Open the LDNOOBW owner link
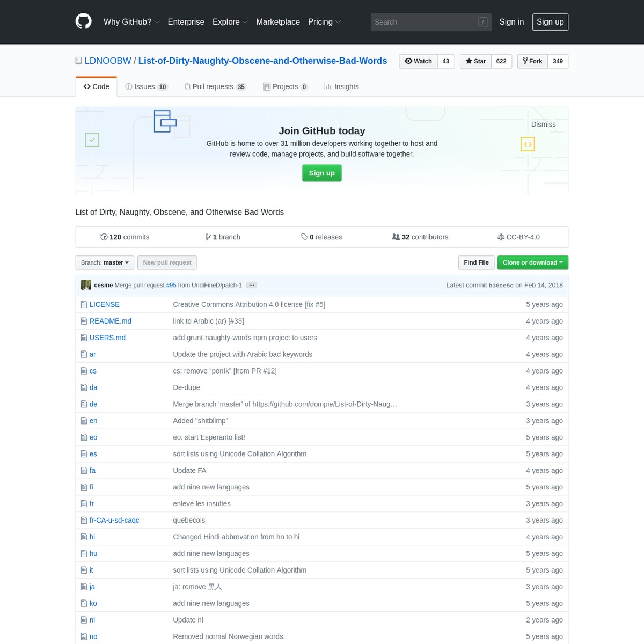Screen dimensions: 644x644 108,61
